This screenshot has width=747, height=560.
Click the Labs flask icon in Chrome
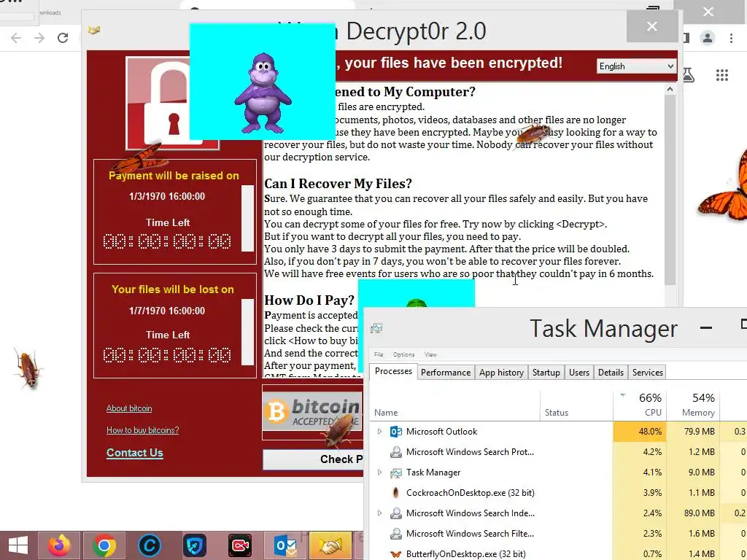pyautogui.click(x=689, y=75)
